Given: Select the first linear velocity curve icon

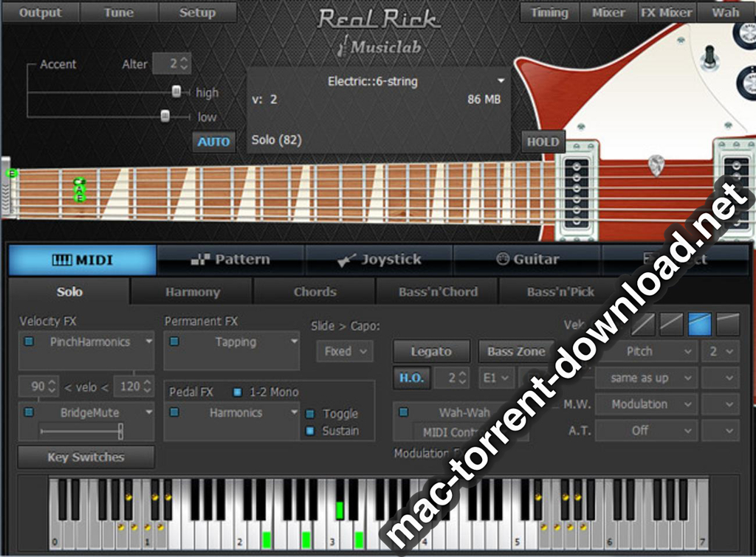Looking at the screenshot, I should pos(642,323).
